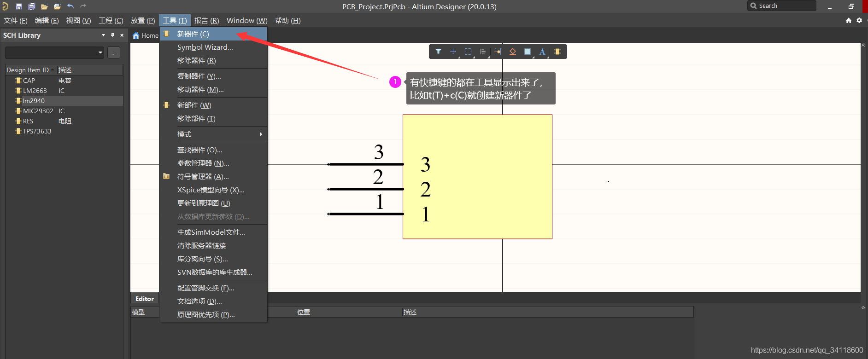Viewport: 868px width, 359px height.
Task: Choose 文档选项 (D)... menu entry
Action: pyautogui.click(x=213, y=301)
